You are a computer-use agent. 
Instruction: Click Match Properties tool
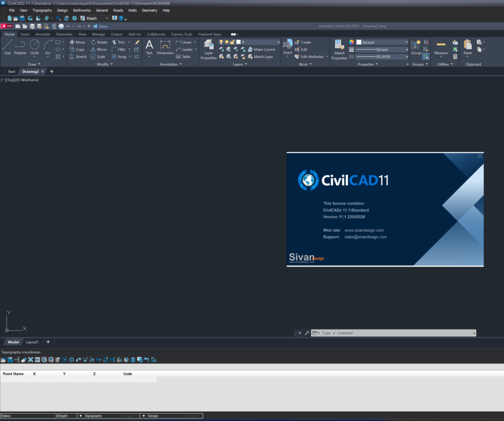pyautogui.click(x=340, y=50)
